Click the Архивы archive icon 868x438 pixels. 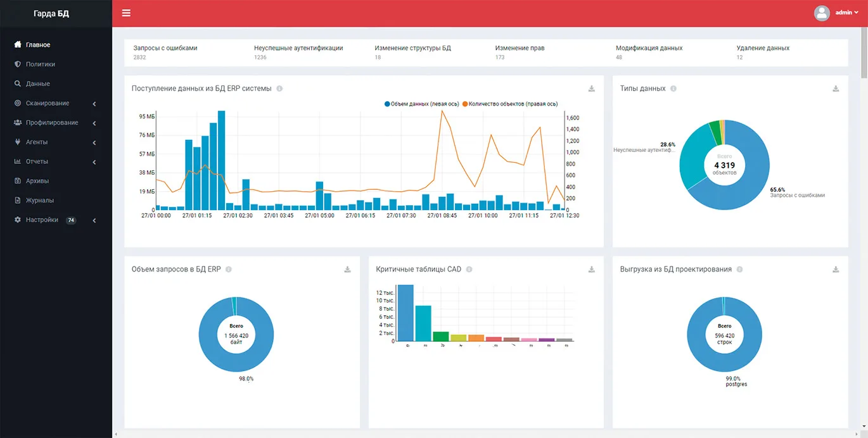18,181
